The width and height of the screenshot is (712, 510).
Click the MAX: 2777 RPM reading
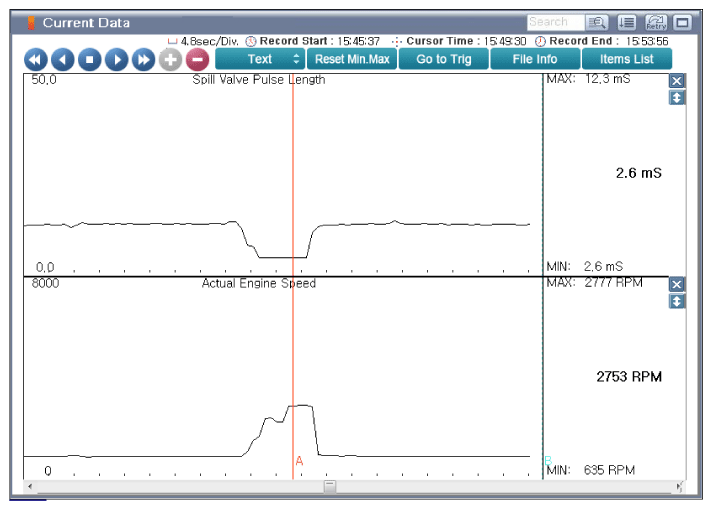click(594, 282)
